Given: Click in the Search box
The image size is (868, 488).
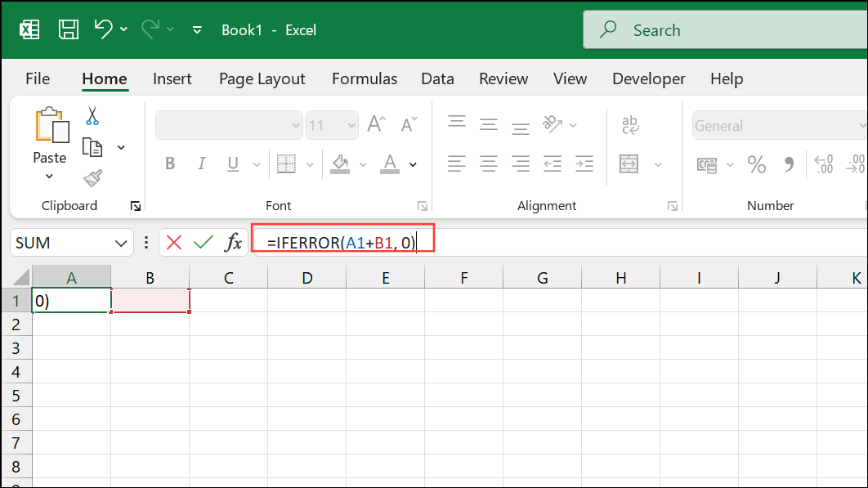Looking at the screenshot, I should [719, 30].
